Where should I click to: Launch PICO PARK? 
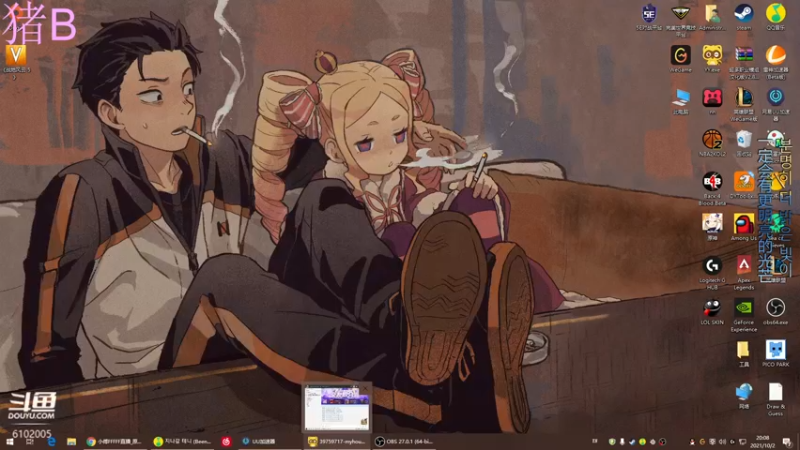pyautogui.click(x=776, y=354)
